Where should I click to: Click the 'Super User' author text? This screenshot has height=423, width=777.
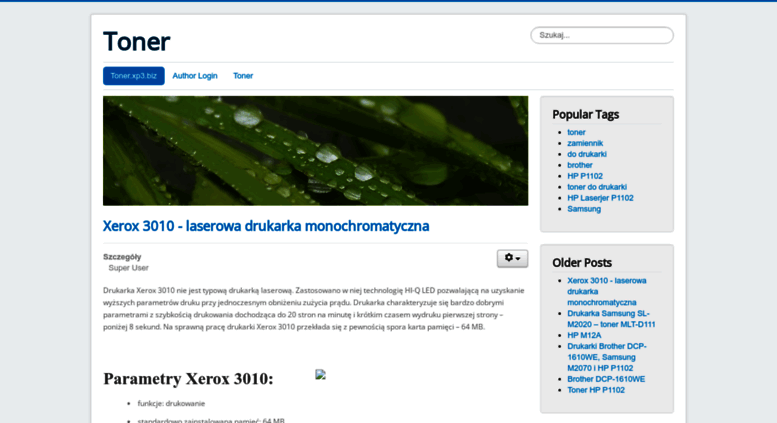click(x=128, y=267)
